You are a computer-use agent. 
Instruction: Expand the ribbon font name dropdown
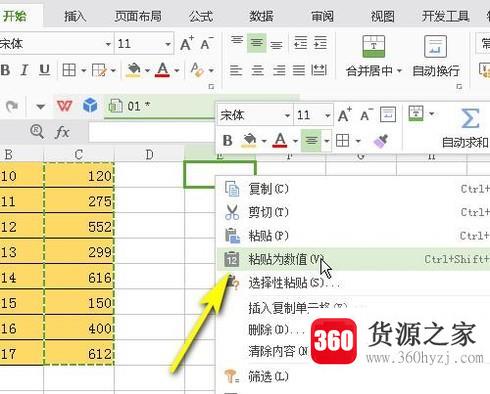[x=108, y=44]
